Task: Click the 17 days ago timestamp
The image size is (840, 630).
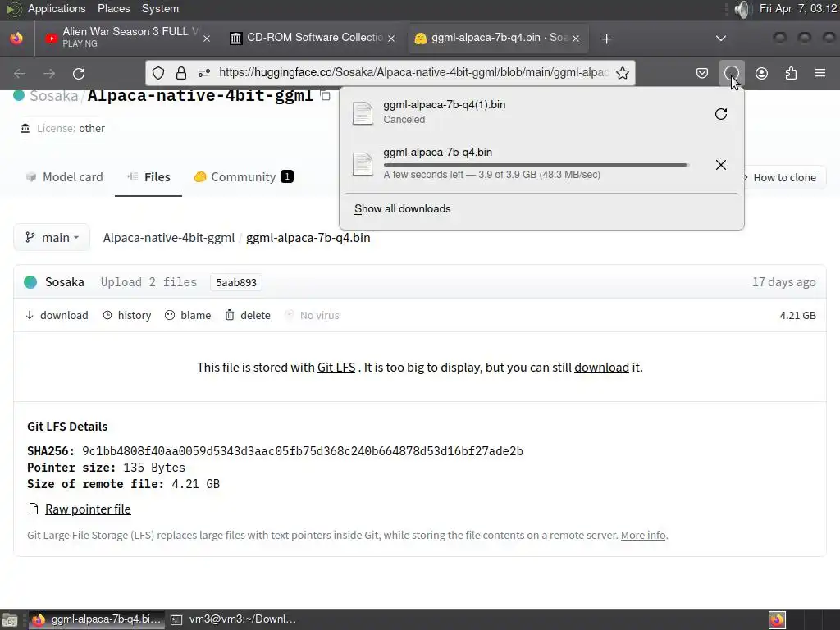Action: [783, 282]
